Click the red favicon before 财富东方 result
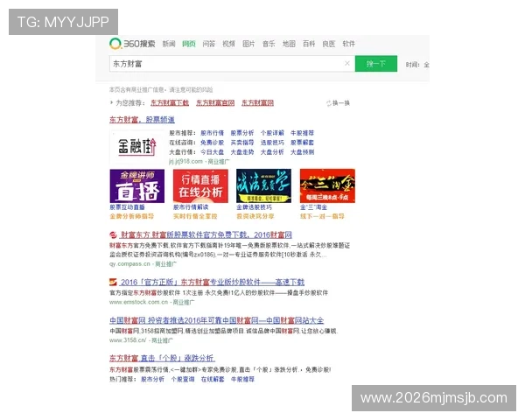 tap(113, 234)
